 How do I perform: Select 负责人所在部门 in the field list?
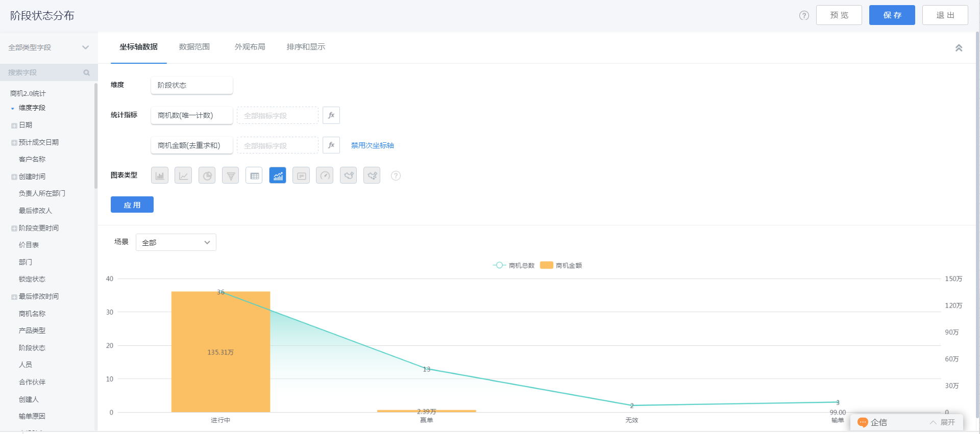42,194
